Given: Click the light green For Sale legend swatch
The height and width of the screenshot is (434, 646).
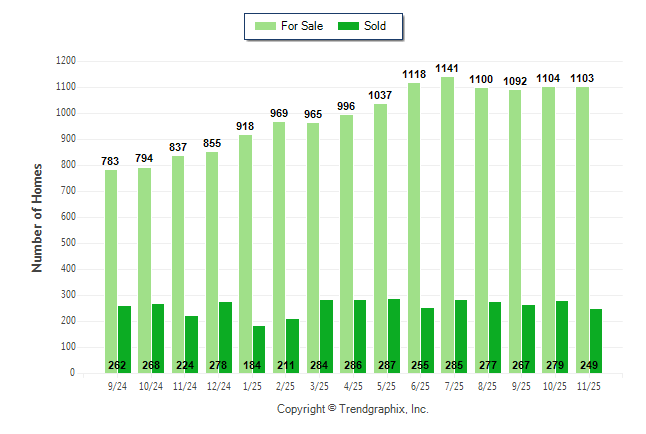Looking at the screenshot, I should coord(266,25).
